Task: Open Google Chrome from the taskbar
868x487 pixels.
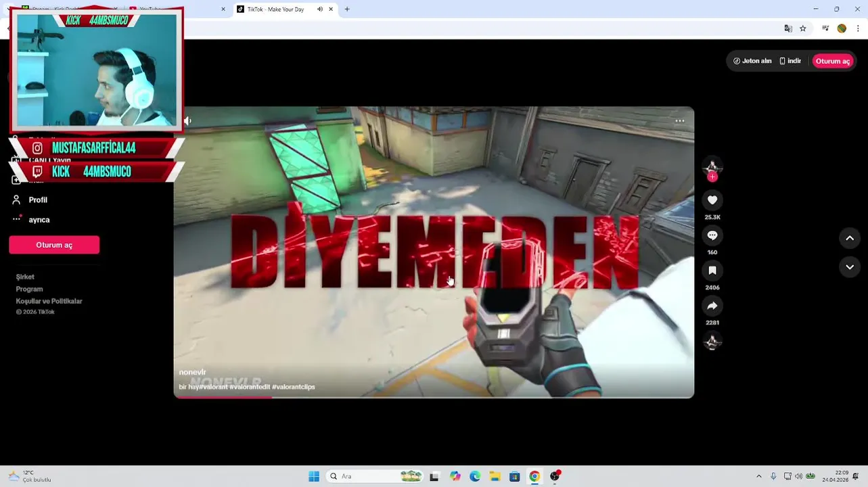Action: pos(534,476)
